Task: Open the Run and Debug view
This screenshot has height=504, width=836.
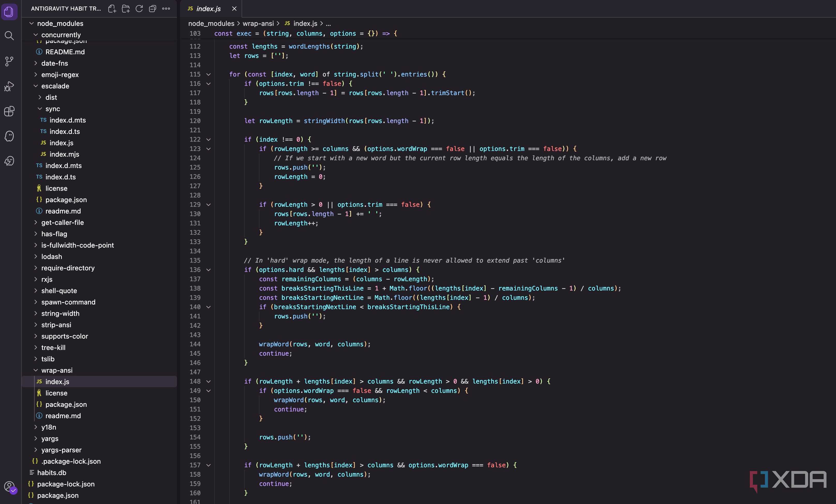Action: coord(9,86)
